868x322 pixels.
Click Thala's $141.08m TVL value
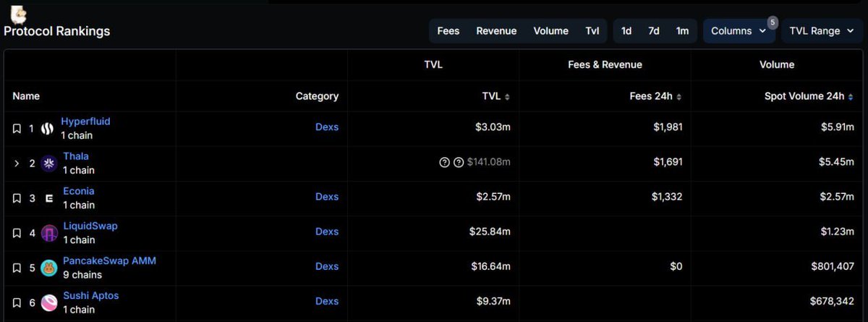coord(489,161)
